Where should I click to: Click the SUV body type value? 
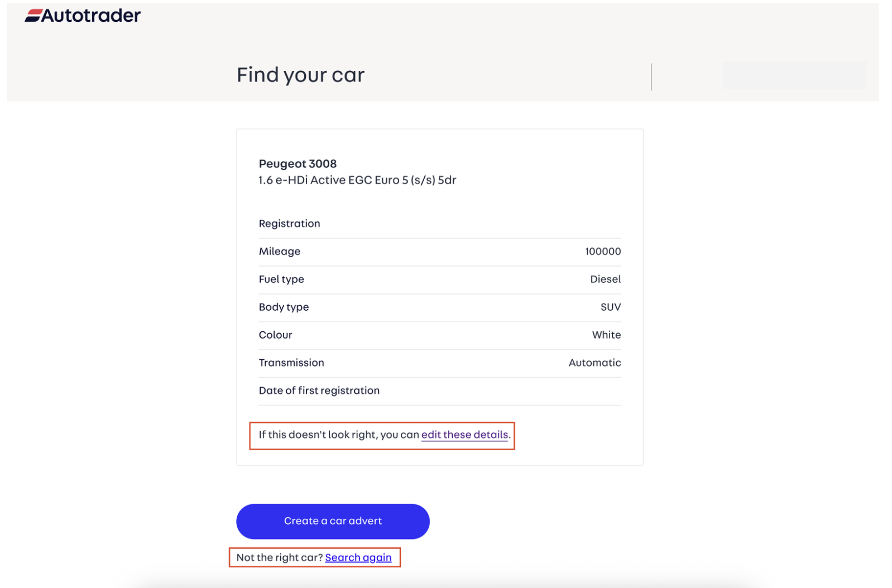[610, 307]
